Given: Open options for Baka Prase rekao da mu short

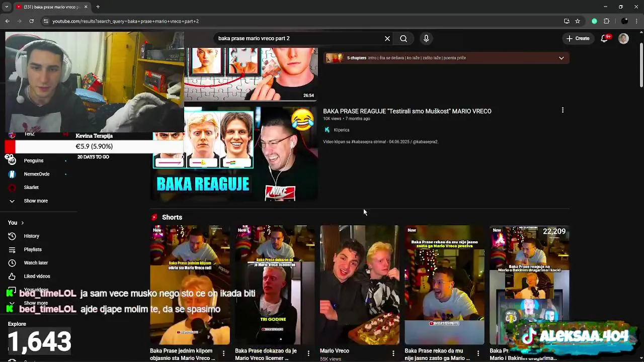Looking at the screenshot, I should point(478,353).
